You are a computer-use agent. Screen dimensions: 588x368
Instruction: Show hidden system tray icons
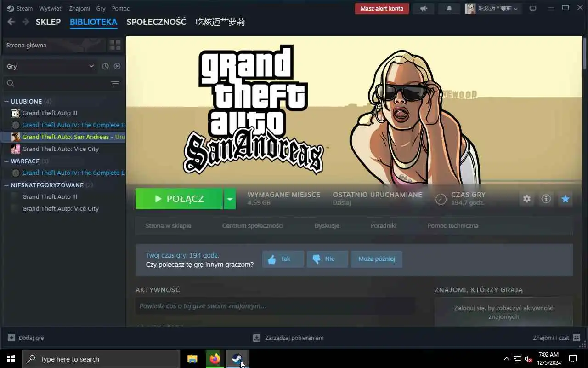click(x=507, y=359)
